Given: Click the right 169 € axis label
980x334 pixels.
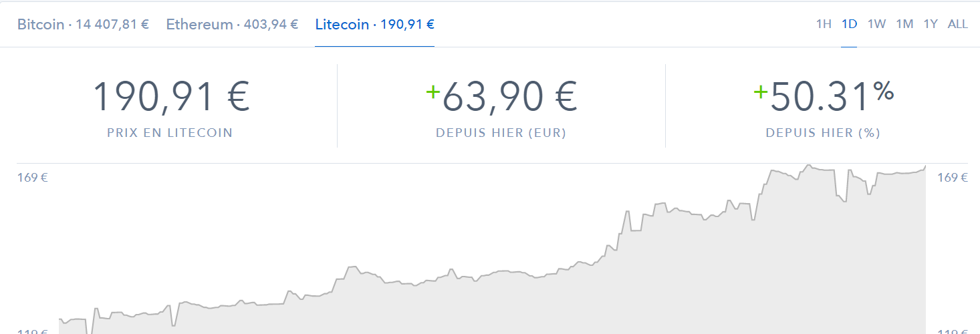Looking at the screenshot, I should click(953, 178).
